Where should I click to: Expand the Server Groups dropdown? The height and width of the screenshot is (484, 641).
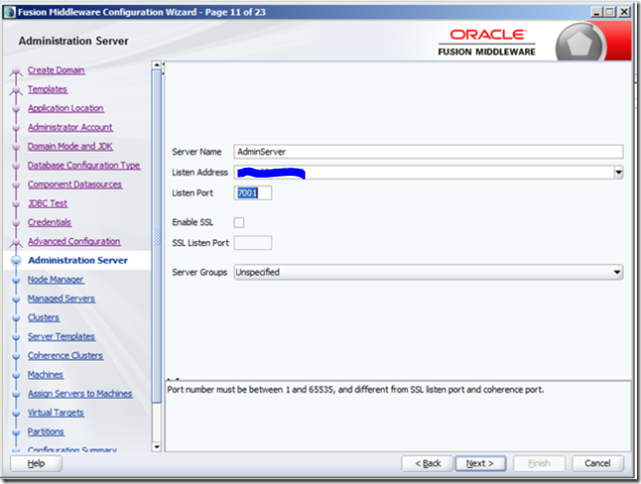coord(428,272)
